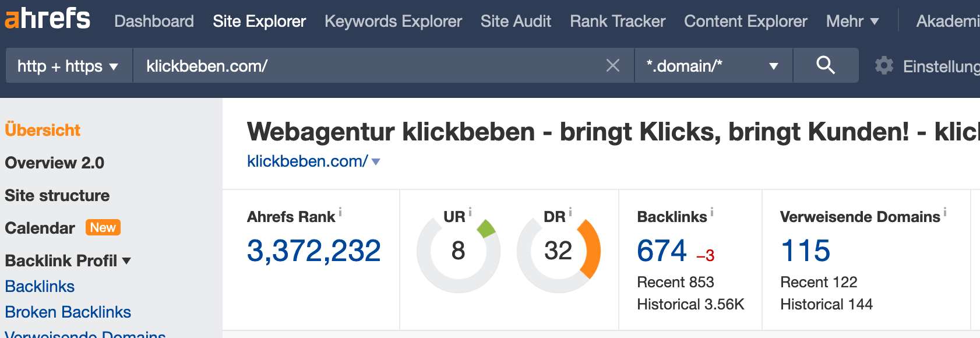980x338 pixels.
Task: Open Calendar in sidebar
Action: point(40,228)
